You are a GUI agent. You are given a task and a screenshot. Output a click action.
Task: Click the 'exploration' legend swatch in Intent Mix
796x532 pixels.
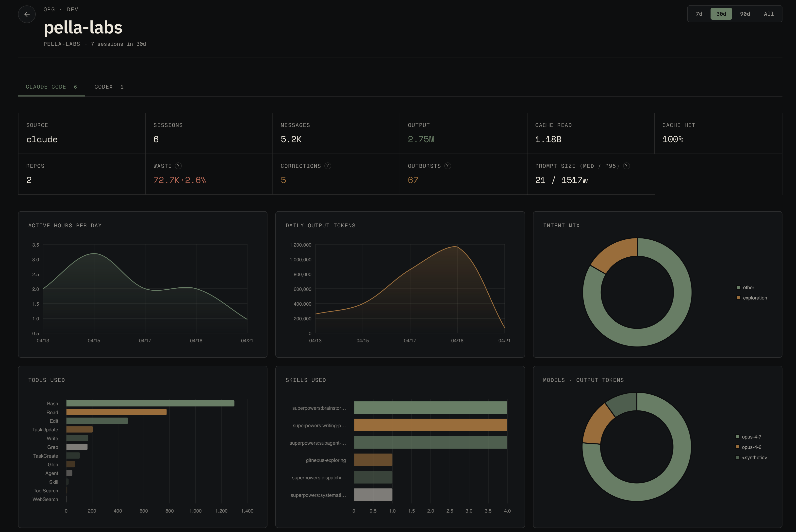click(738, 297)
